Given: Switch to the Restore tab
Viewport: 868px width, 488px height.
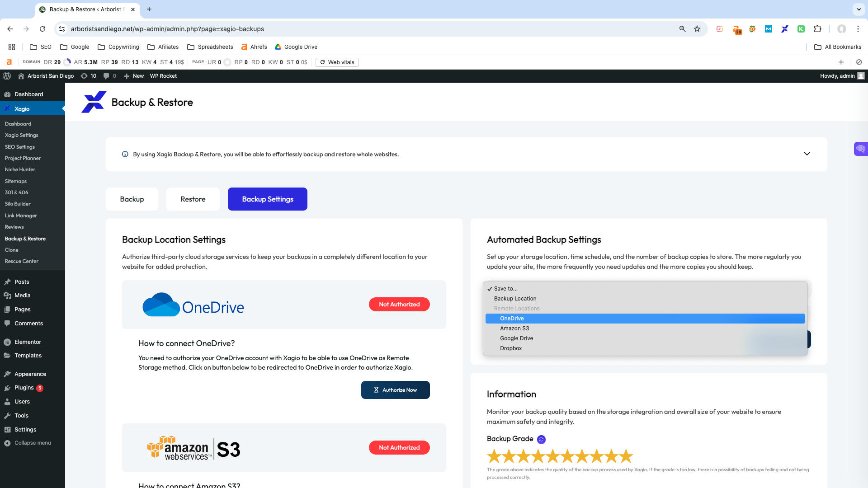Looking at the screenshot, I should 193,199.
